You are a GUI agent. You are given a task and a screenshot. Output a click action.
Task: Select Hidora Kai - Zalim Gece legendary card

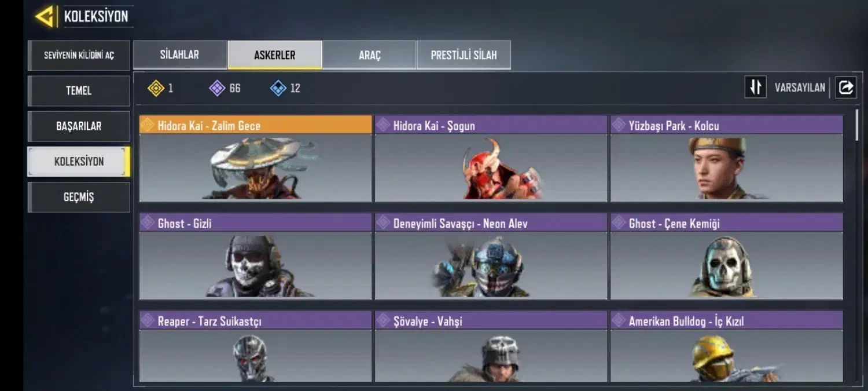point(255,159)
